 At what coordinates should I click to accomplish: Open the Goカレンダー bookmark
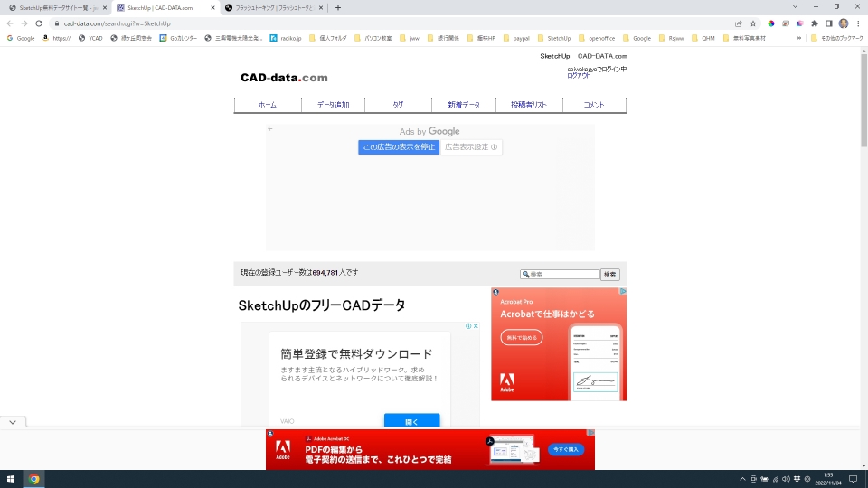pyautogui.click(x=178, y=38)
